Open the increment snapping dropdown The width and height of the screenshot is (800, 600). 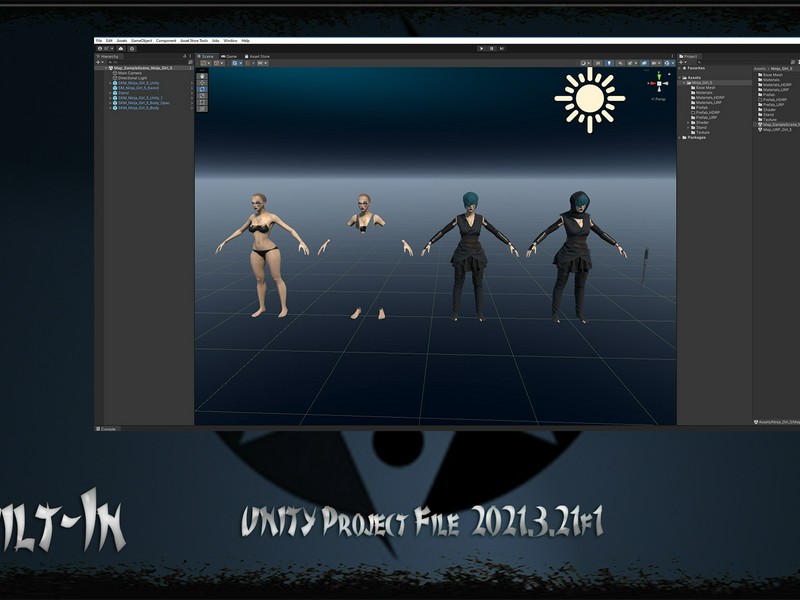tap(263, 63)
